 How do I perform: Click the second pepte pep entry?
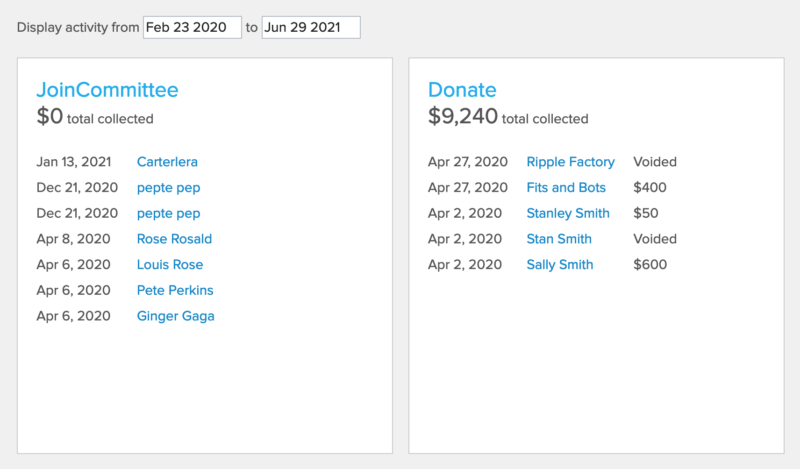(168, 213)
